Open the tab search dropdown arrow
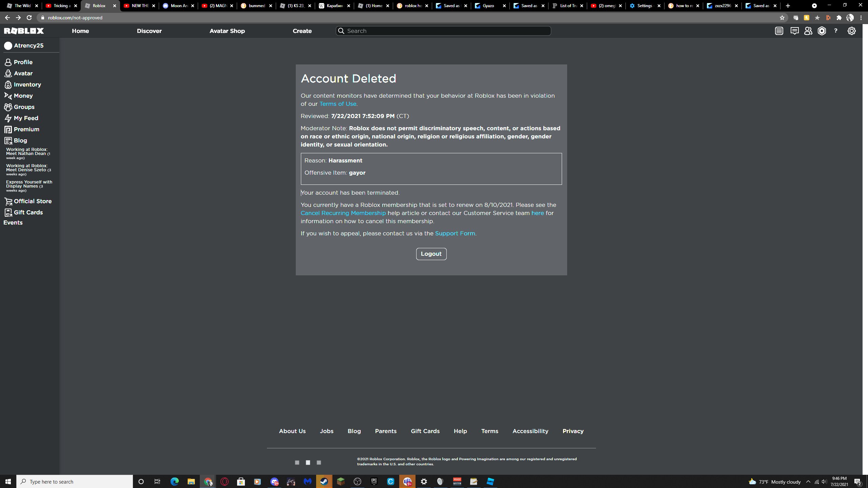This screenshot has height=488, width=868. [x=814, y=6]
